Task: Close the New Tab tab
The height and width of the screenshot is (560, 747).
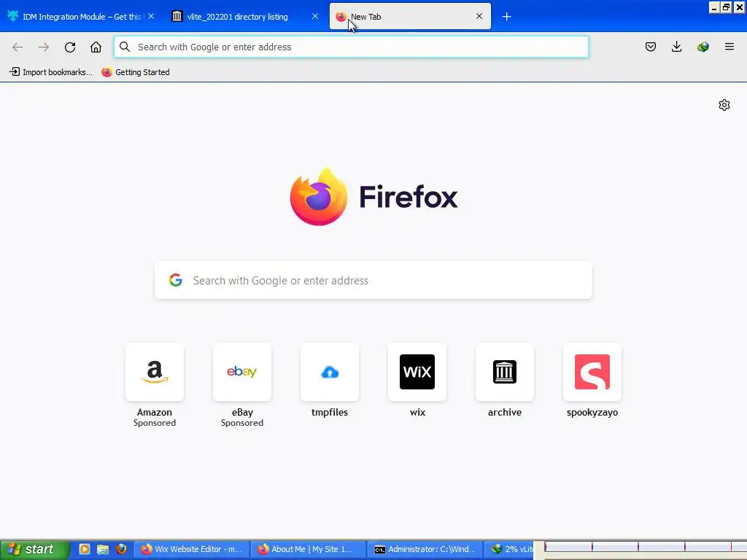Action: tap(479, 17)
